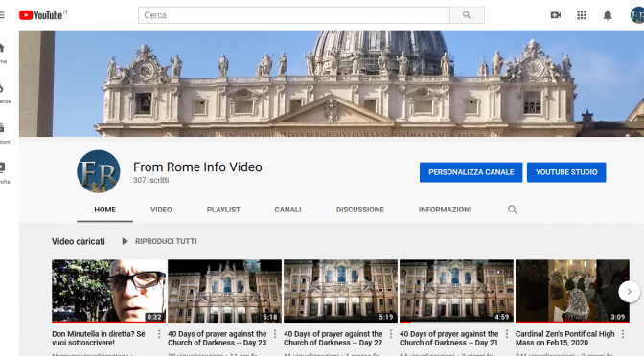Open Don Minutella in diretta video title
644x356 pixels.
pos(99,339)
